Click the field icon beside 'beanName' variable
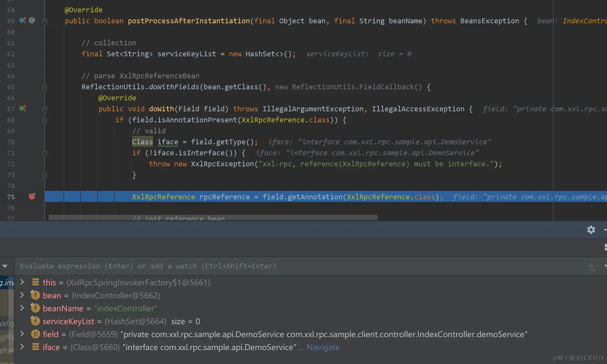The image size is (607, 364). click(x=35, y=308)
